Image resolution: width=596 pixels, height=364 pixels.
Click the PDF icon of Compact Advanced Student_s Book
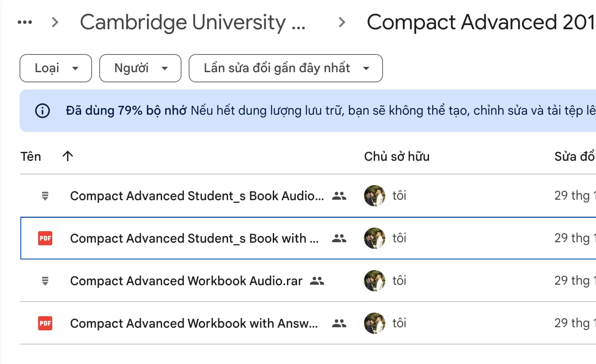pos(45,238)
